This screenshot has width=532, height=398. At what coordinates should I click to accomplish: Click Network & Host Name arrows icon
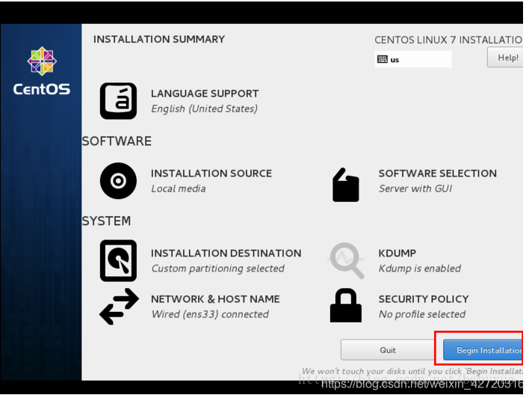coord(119,307)
